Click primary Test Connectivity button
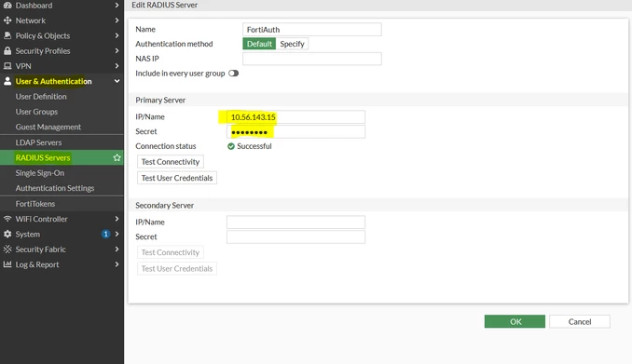This screenshot has height=364, width=632. click(x=170, y=161)
